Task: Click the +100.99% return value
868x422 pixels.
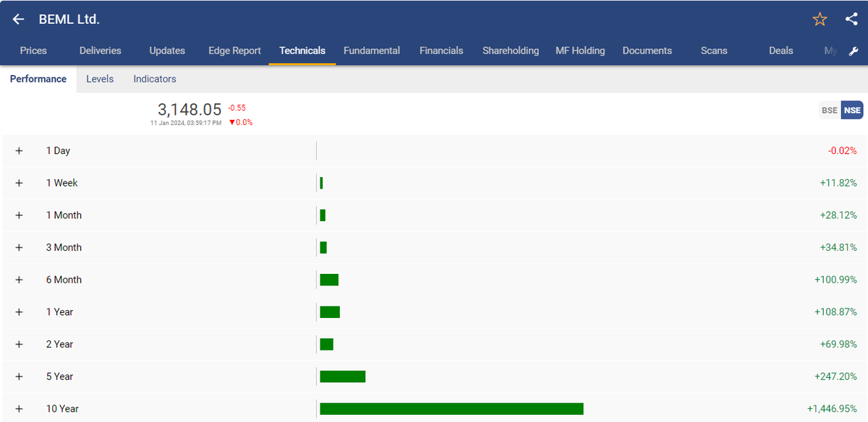Action: point(836,280)
